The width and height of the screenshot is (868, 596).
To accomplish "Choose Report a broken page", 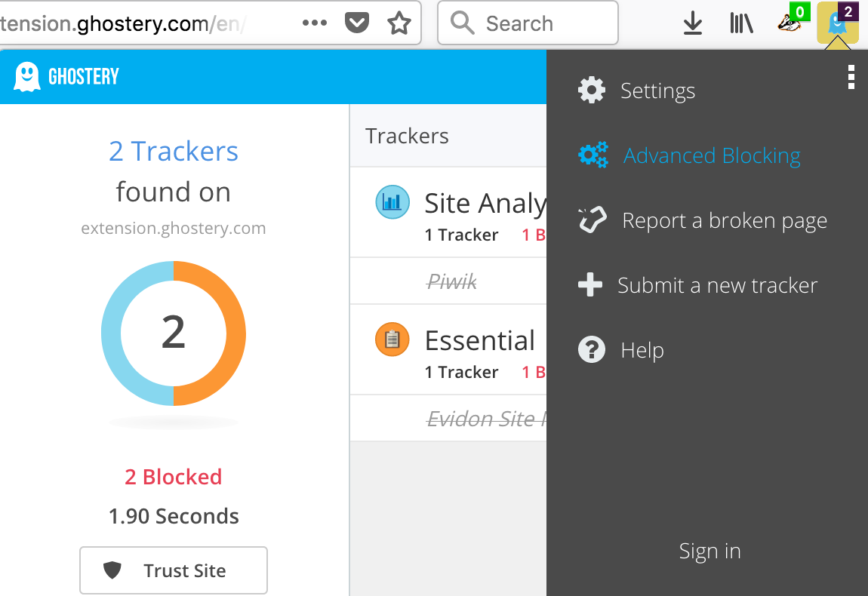I will tap(724, 221).
